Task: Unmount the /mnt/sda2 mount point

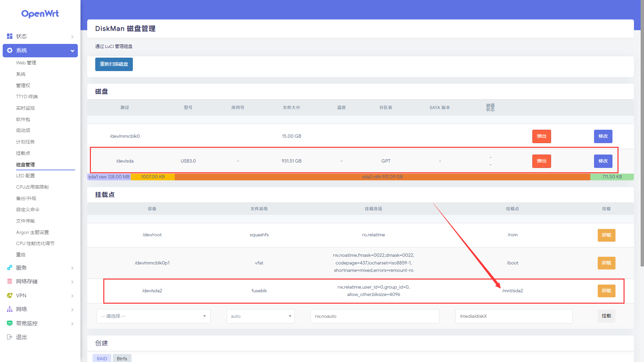Action: click(606, 291)
